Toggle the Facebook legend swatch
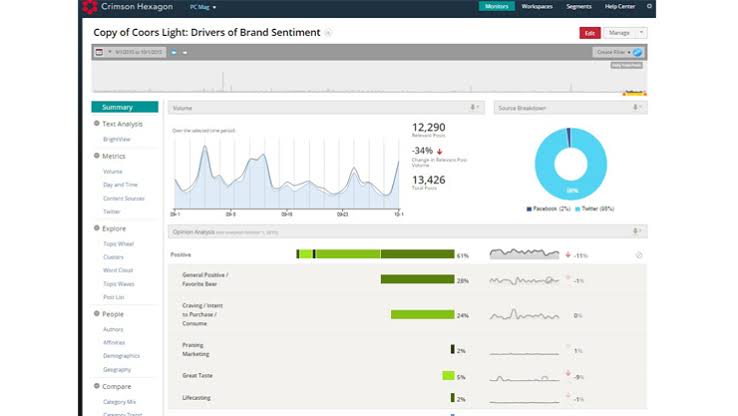The image size is (738, 416). pyautogui.click(x=529, y=209)
